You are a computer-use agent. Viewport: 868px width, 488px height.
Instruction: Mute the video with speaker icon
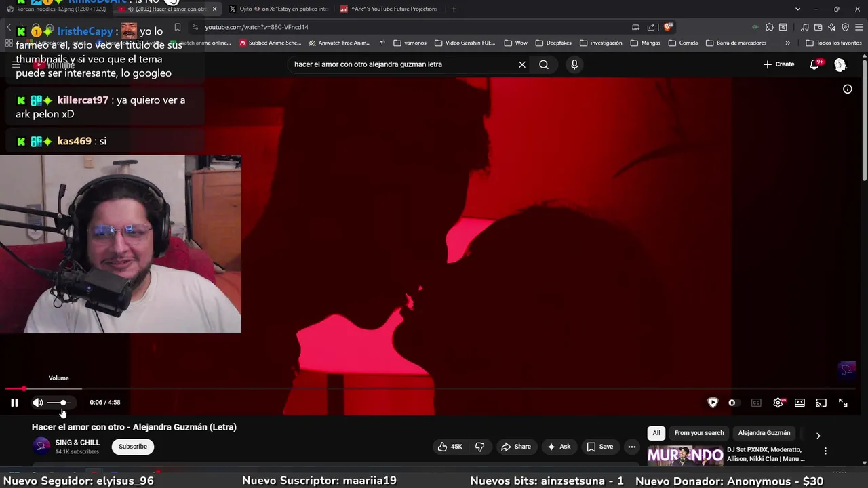pos(38,403)
